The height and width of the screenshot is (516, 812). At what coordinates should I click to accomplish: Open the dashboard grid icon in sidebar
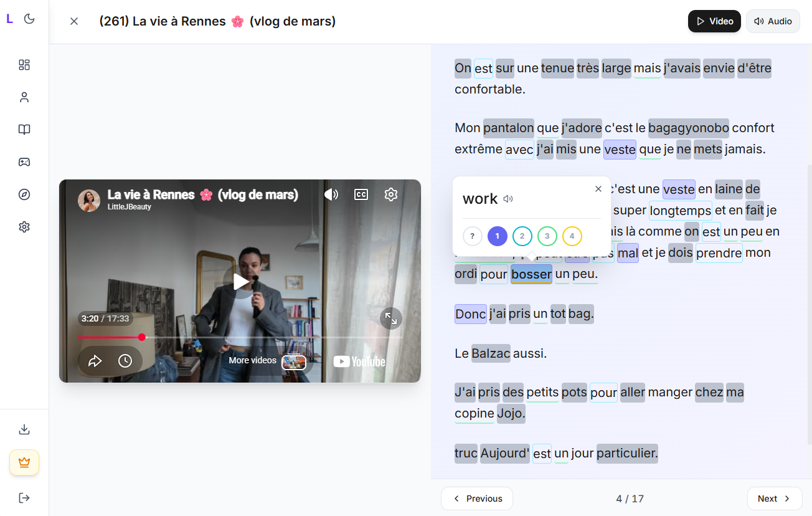coord(24,65)
